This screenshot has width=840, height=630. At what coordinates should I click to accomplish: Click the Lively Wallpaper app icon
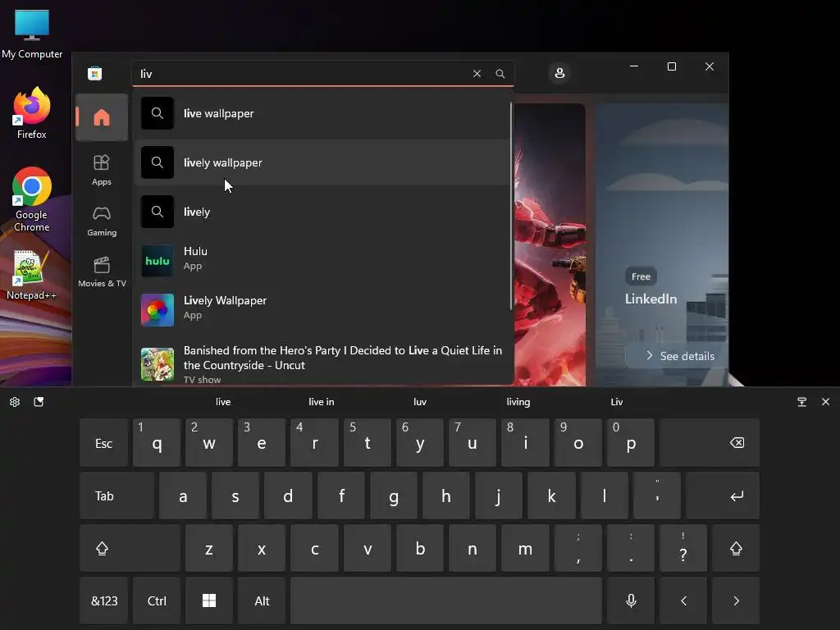coord(157,310)
